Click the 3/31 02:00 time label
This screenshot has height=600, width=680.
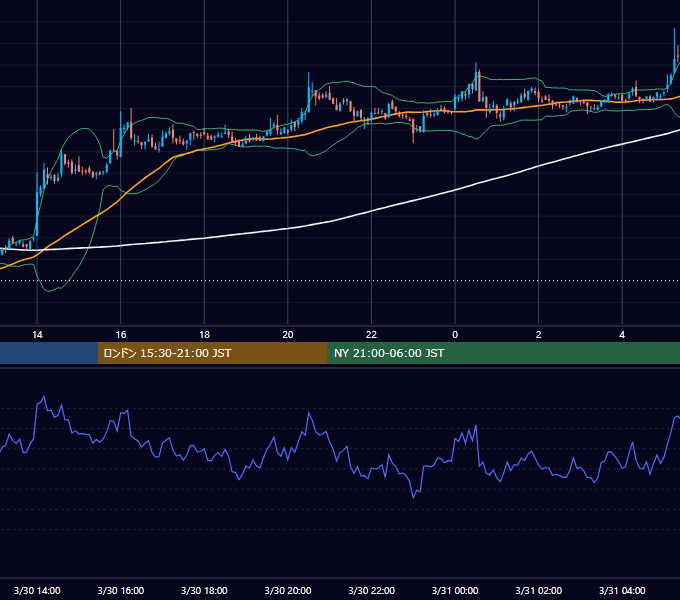[538, 590]
